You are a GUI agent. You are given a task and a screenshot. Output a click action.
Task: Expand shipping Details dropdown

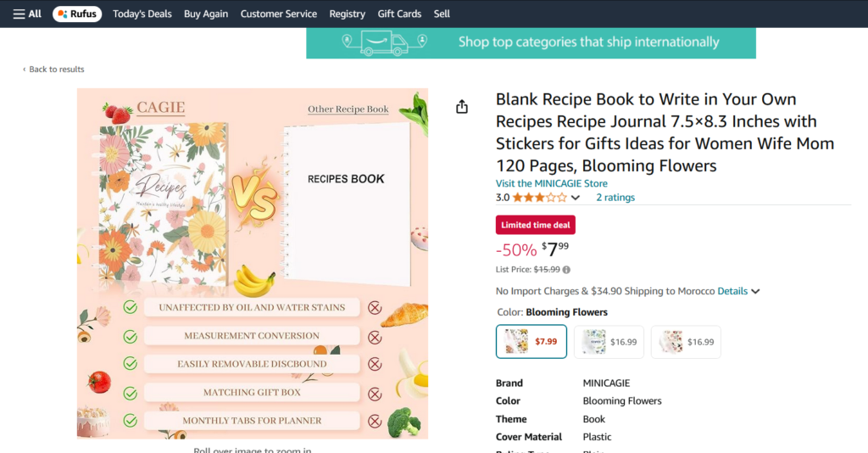pyautogui.click(x=738, y=291)
